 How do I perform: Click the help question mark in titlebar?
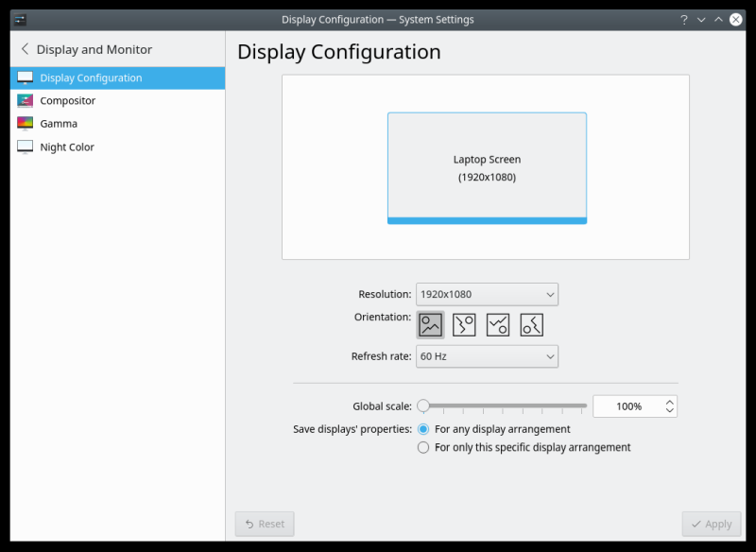(x=683, y=19)
